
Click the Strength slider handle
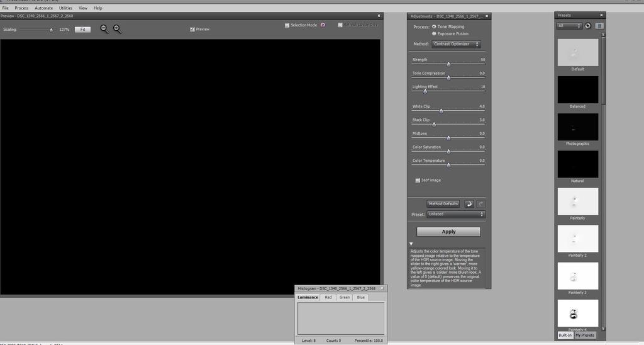[x=448, y=64]
